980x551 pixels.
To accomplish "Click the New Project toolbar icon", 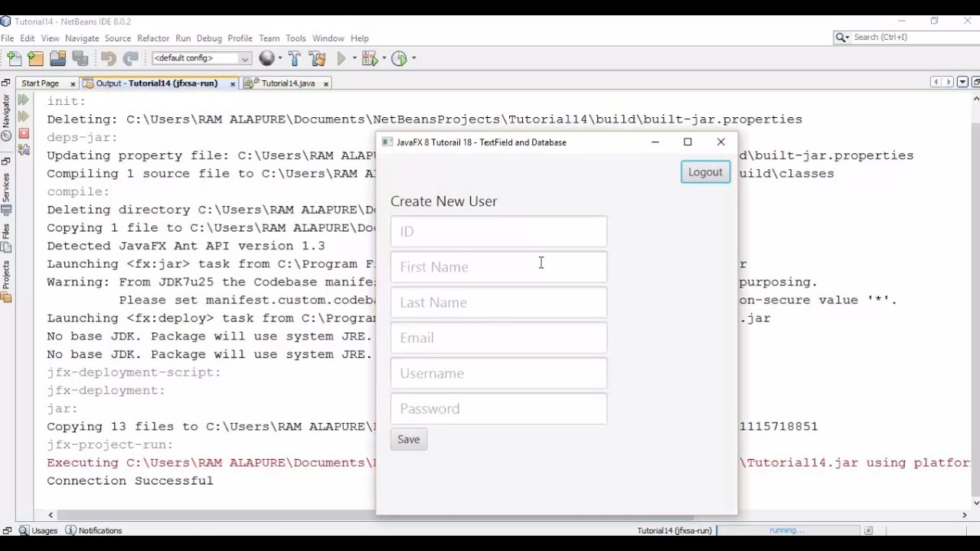I will tap(36, 58).
